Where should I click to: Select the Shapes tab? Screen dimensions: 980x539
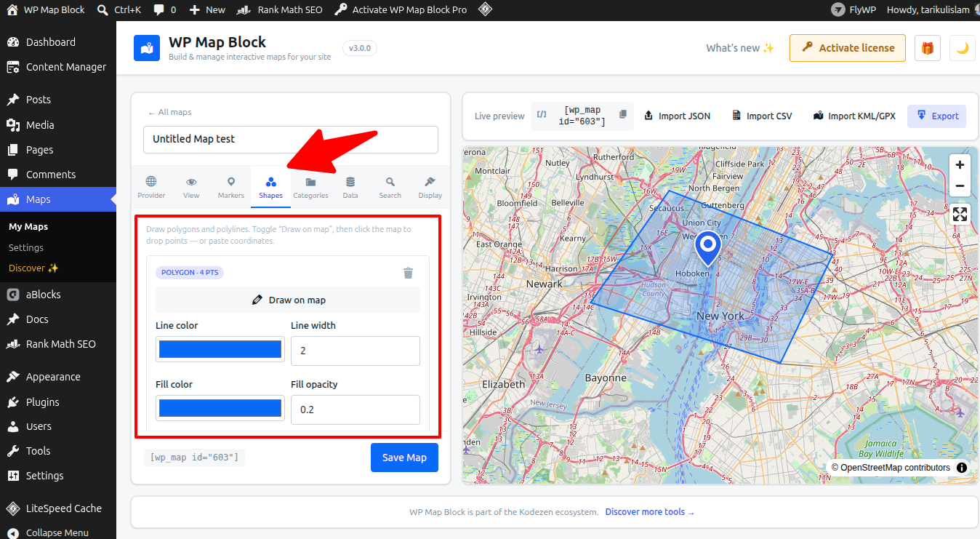point(271,187)
